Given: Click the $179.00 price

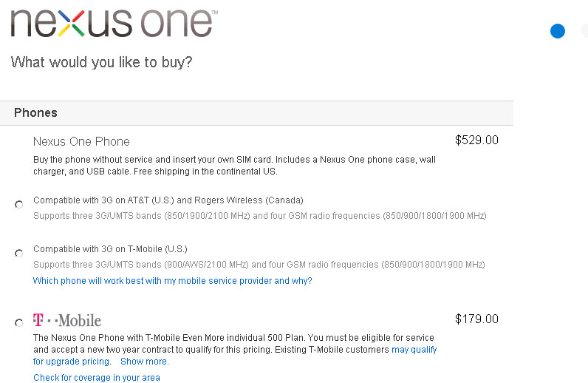Looking at the screenshot, I should point(476,319).
